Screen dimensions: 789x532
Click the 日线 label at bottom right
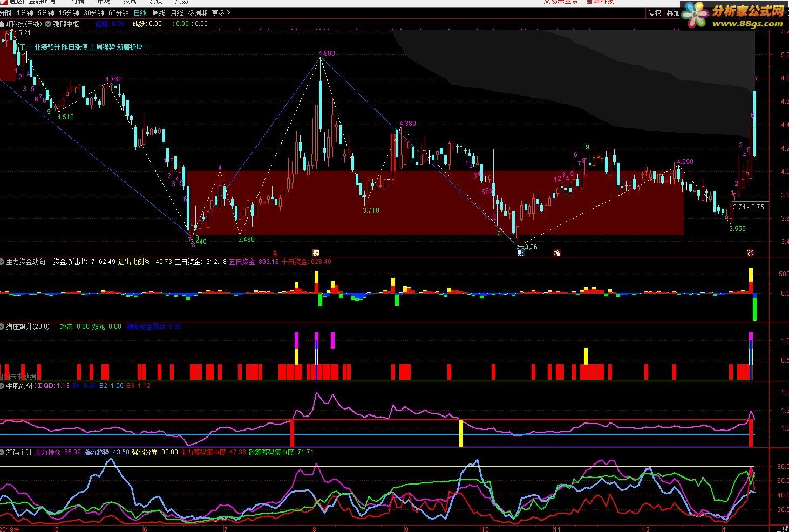point(781,529)
